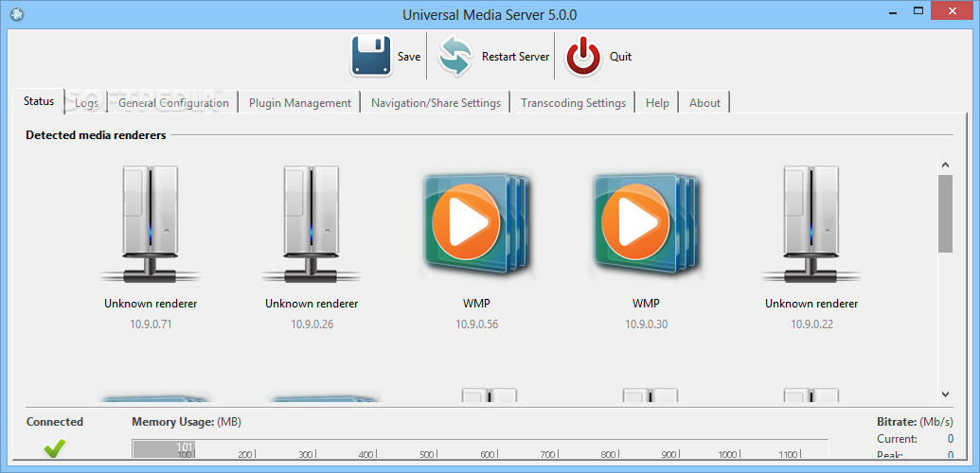Click the Bitrate label
980x473 pixels.
pyautogui.click(x=915, y=422)
